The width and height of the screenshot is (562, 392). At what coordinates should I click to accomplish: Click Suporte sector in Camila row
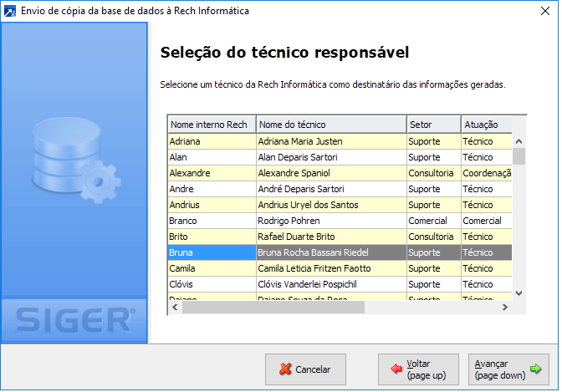(x=434, y=268)
